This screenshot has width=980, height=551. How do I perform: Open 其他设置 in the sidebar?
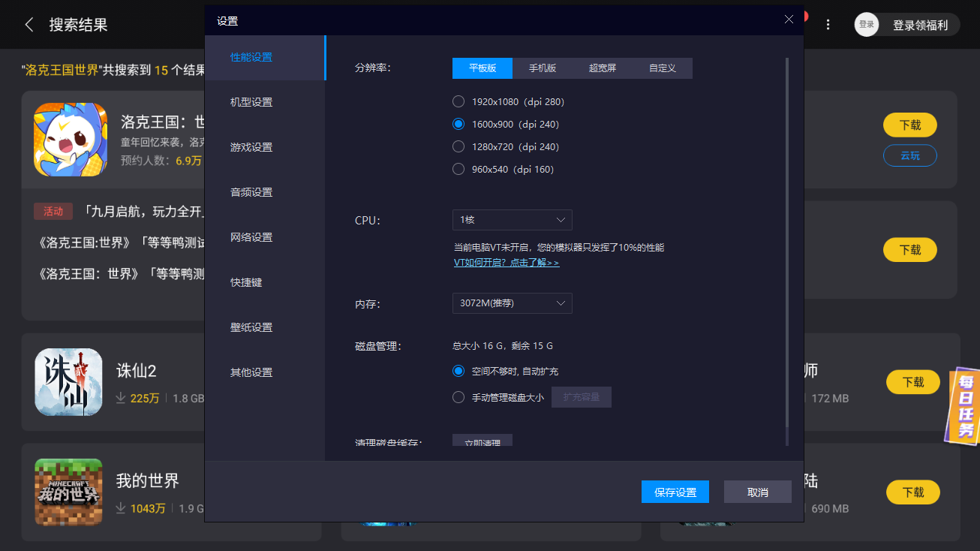coord(266,372)
